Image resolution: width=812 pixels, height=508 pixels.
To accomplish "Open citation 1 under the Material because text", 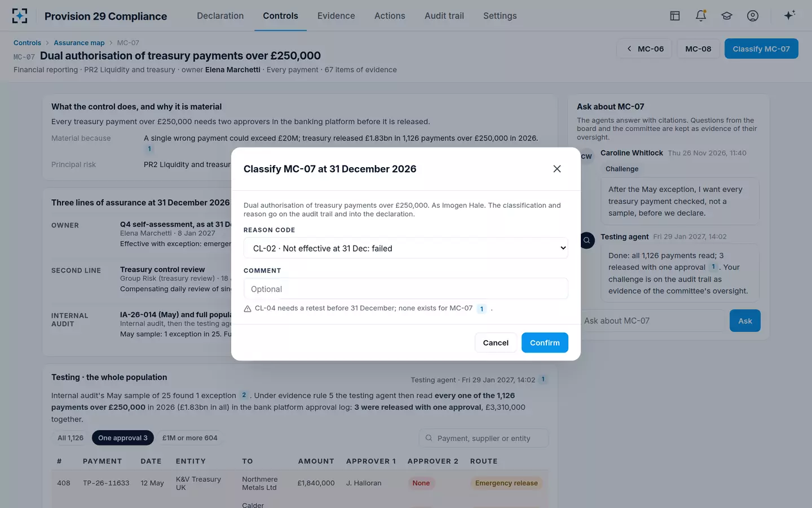I will pos(149,149).
